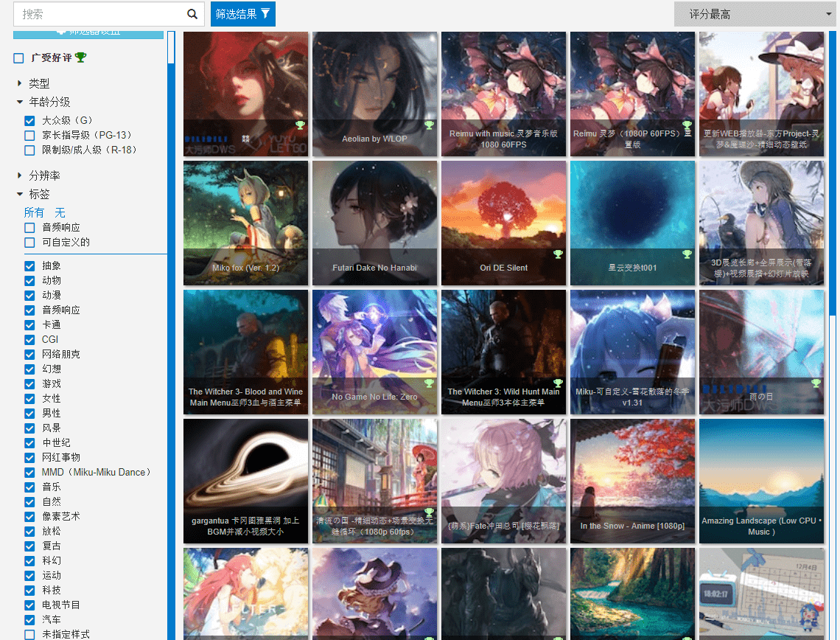Screen dimensions: 840x640
Task: Click the trophy badge on 雨の日 wallpaper
Action: click(816, 383)
